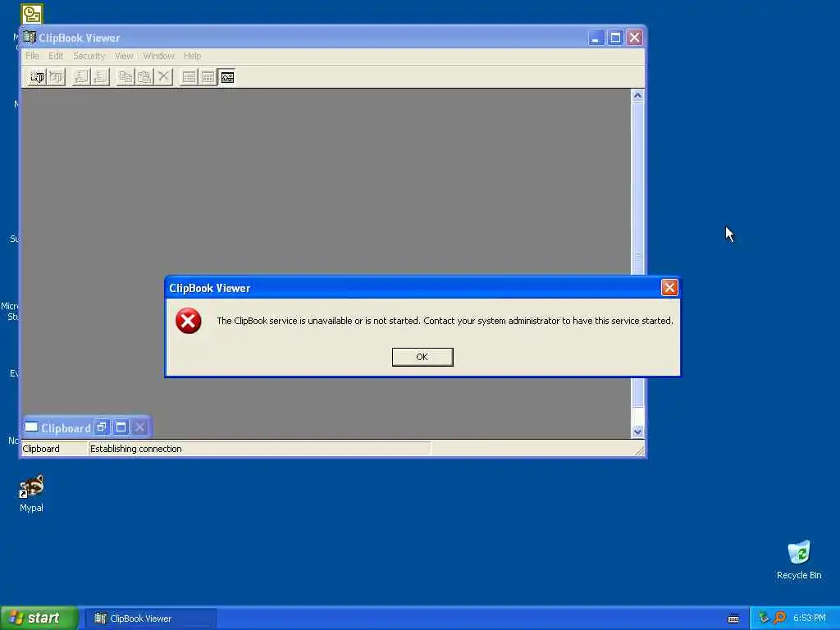Click the keyboard icon in taskbar
Image resolution: width=840 pixels, height=630 pixels.
(733, 619)
